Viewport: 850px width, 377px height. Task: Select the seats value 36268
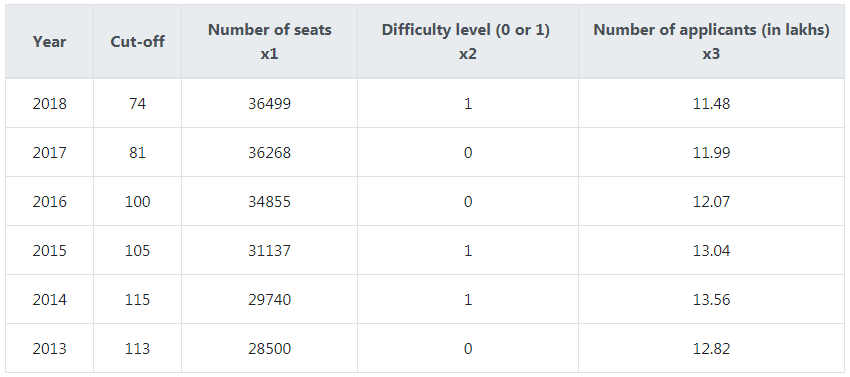tap(269, 153)
